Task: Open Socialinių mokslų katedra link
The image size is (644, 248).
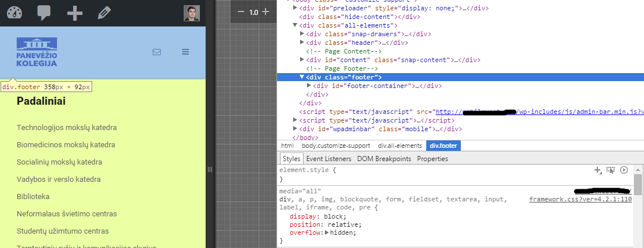Action: [59, 162]
